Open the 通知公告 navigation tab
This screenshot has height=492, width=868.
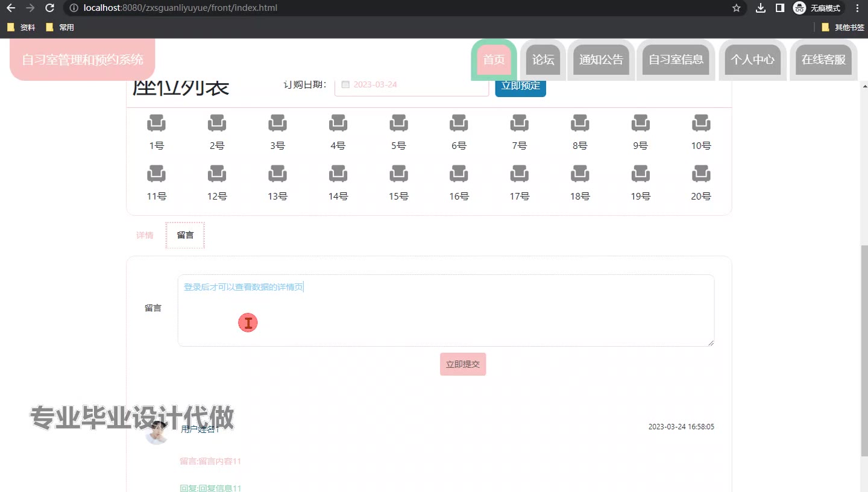click(x=601, y=60)
